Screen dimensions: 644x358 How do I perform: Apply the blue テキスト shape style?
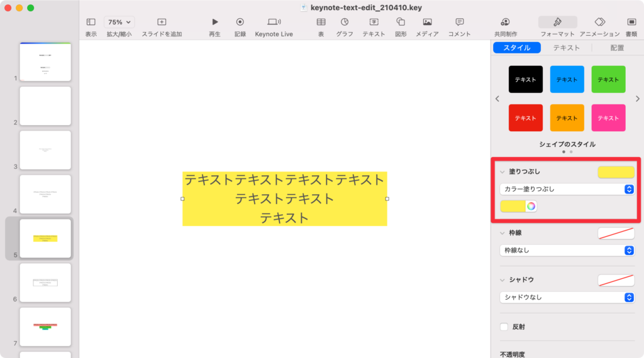click(567, 80)
